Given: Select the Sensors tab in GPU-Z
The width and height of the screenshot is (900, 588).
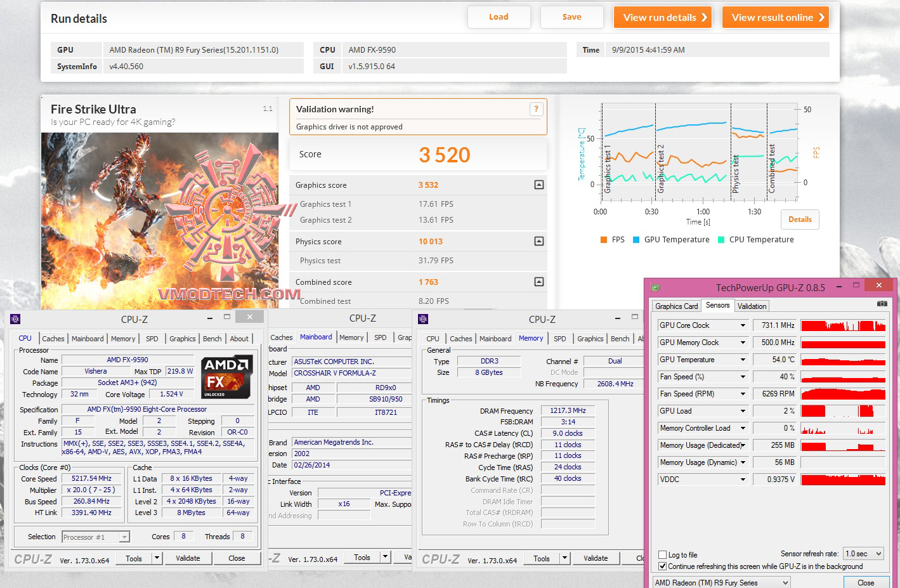Looking at the screenshot, I should (717, 305).
